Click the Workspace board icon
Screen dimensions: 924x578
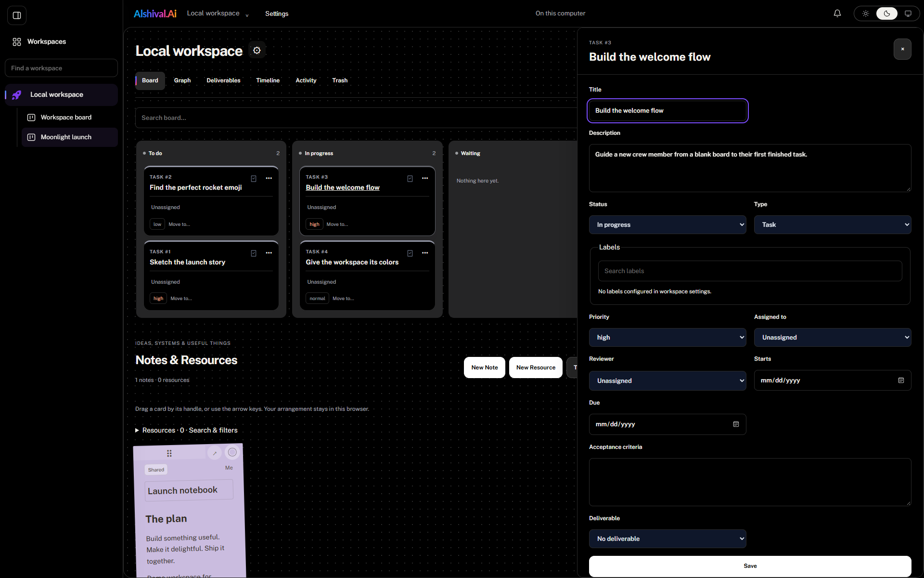click(31, 118)
